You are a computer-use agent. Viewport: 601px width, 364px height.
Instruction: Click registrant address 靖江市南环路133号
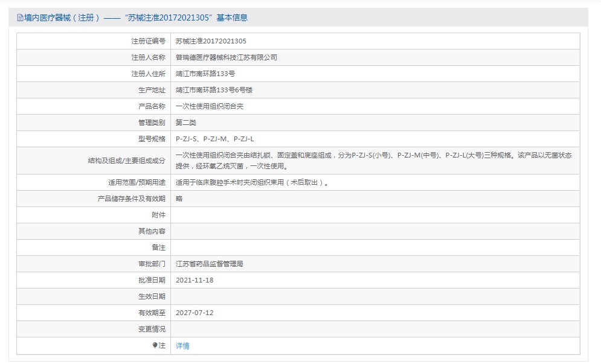tap(205, 74)
